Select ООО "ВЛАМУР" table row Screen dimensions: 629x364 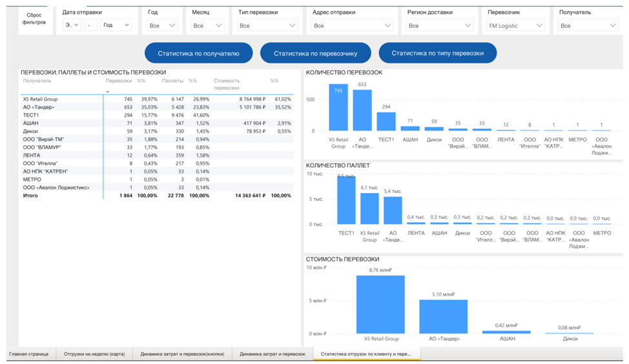[157, 147]
